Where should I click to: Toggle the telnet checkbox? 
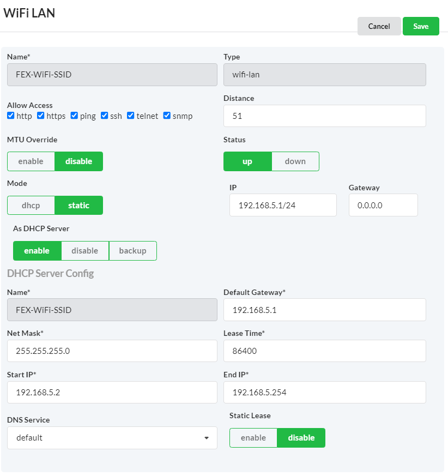(x=131, y=116)
